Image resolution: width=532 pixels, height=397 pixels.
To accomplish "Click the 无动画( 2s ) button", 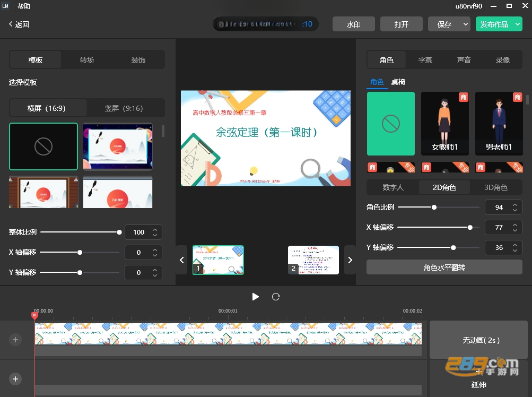I will pyautogui.click(x=478, y=340).
